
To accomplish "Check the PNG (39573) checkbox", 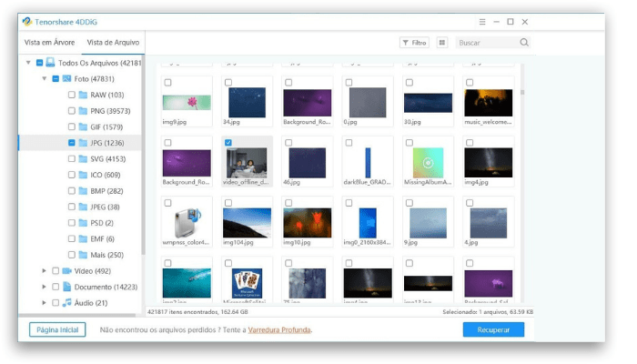I will pyautogui.click(x=72, y=111).
